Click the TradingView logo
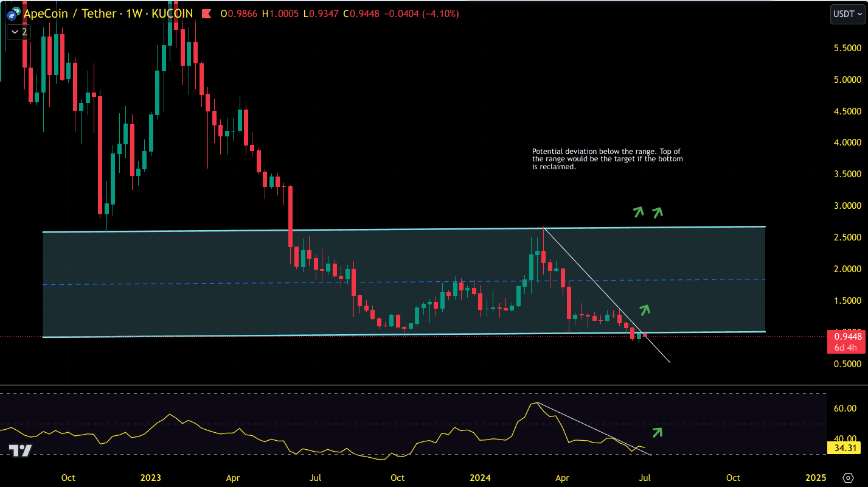868x487 pixels. tap(19, 450)
